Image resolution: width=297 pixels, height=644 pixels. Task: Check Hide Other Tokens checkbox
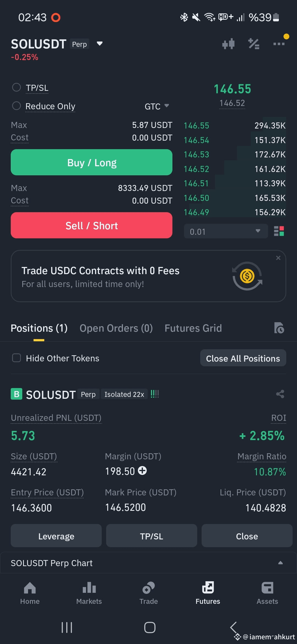(x=16, y=358)
